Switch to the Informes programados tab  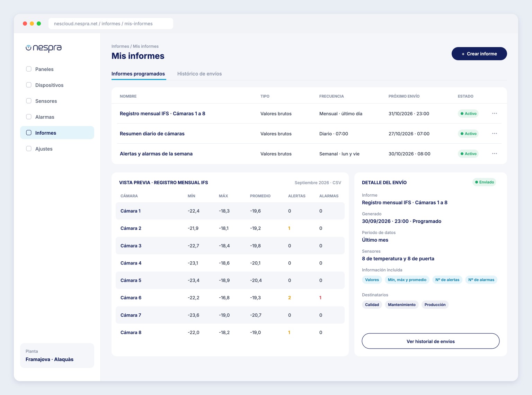138,74
